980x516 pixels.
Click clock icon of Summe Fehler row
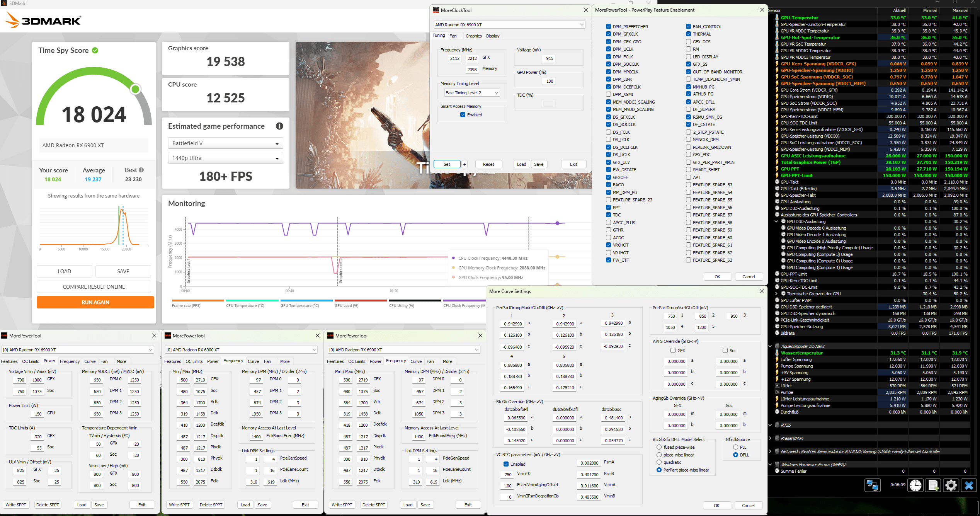click(777, 471)
